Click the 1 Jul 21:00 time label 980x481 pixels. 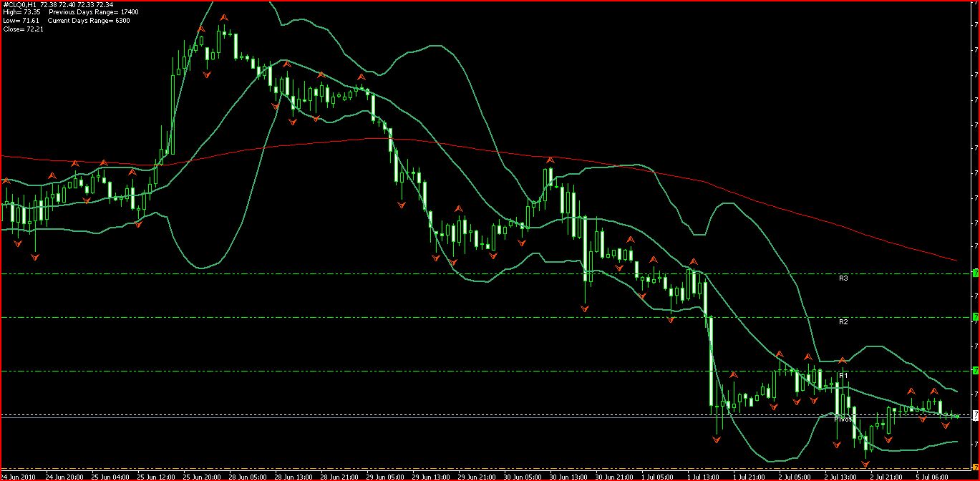[750, 476]
